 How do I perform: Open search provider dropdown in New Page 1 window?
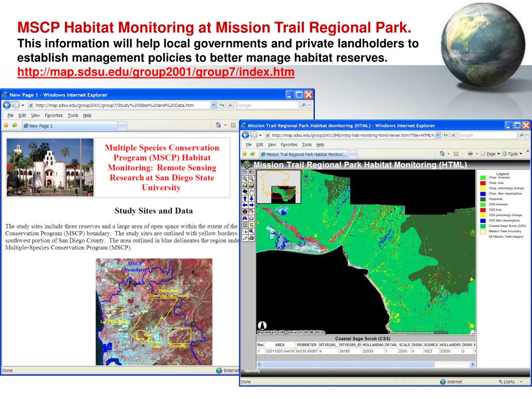click(x=309, y=105)
